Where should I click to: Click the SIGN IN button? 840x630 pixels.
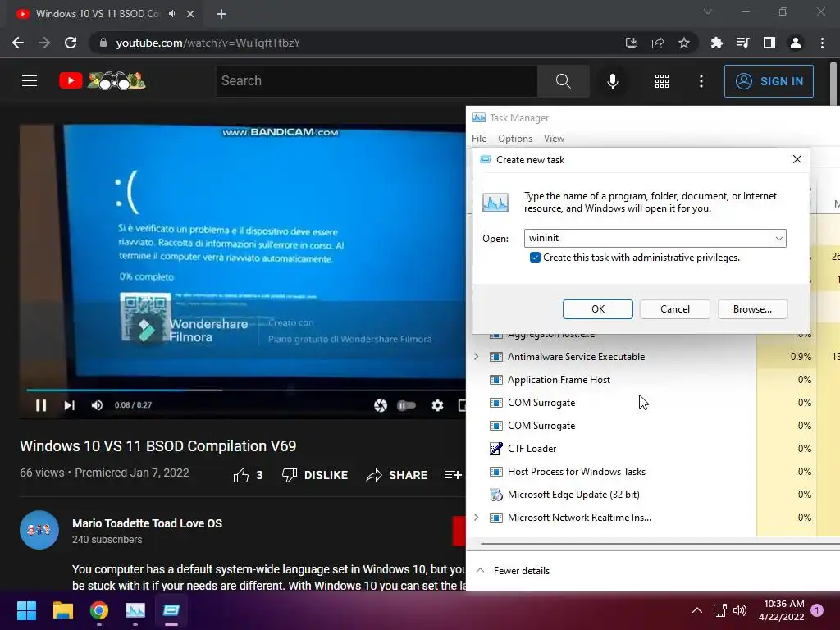769,81
